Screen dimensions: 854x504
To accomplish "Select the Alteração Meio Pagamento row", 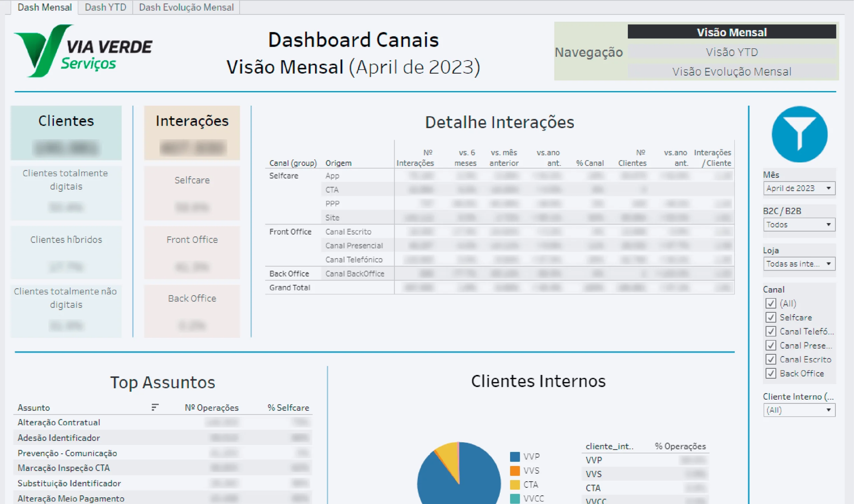I will click(x=163, y=498).
